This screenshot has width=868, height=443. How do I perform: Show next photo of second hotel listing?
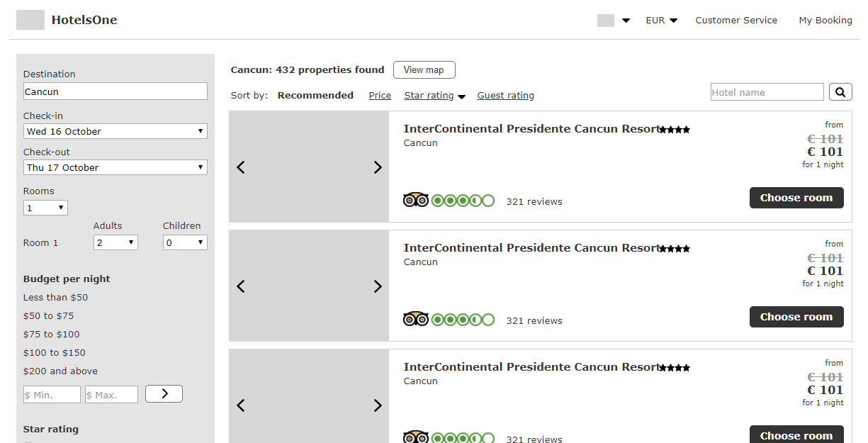pyautogui.click(x=378, y=286)
